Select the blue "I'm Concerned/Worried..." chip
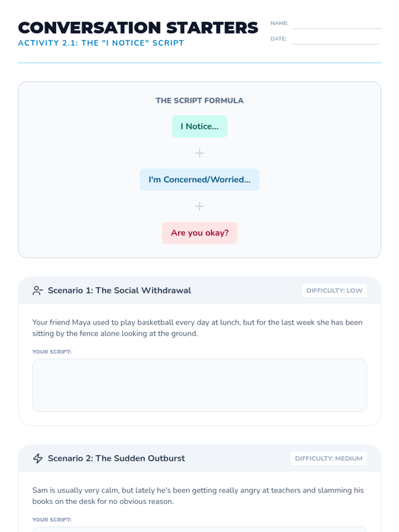399x532 pixels. 199,180
